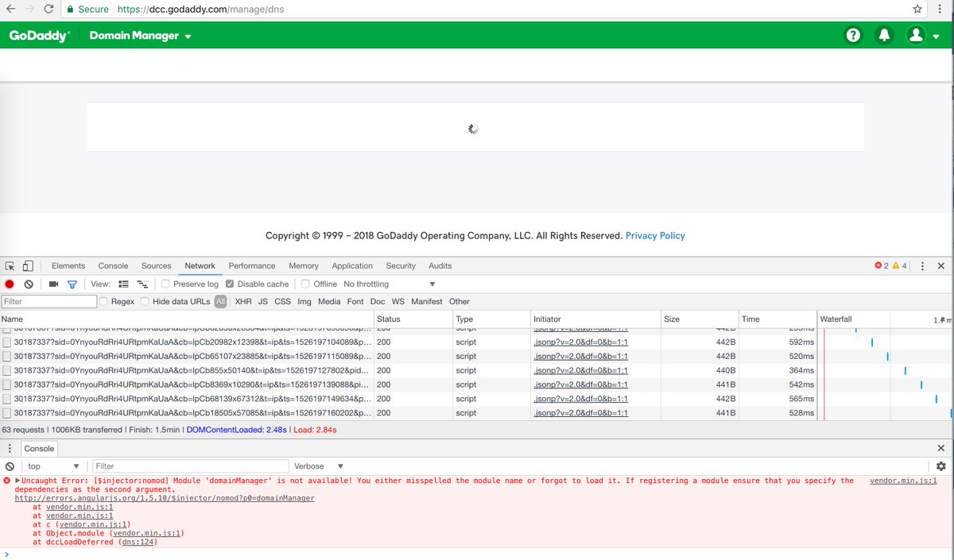Open the user account avatar menu
954x560 pixels.
[922, 35]
